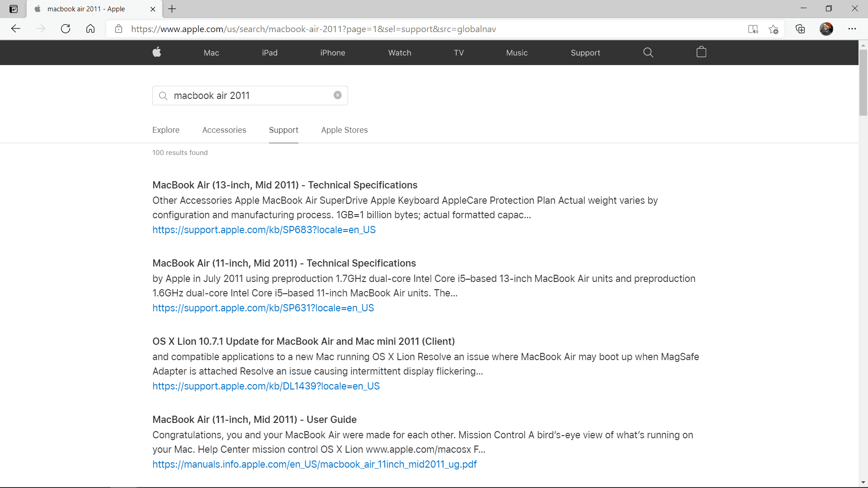Close the macbook air 2011 tab
868x488 pixels.
153,9
